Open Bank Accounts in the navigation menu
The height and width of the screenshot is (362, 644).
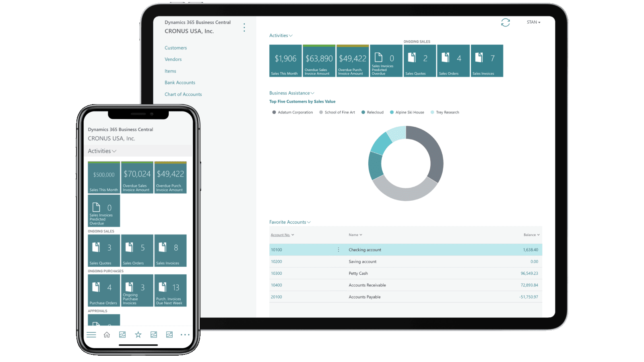pyautogui.click(x=180, y=82)
